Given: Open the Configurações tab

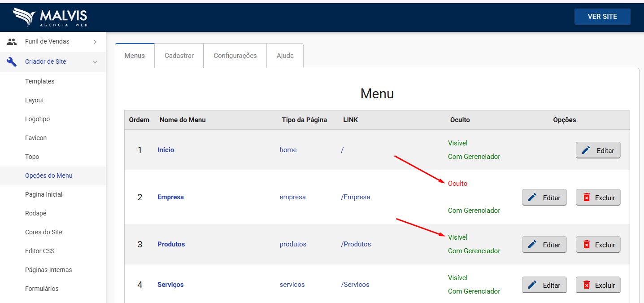Looking at the screenshot, I should tap(235, 56).
